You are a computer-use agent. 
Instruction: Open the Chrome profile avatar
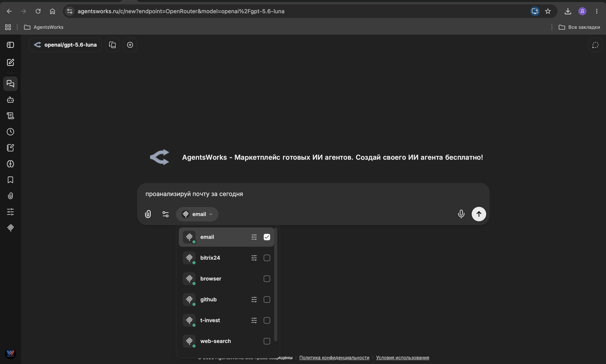(582, 11)
